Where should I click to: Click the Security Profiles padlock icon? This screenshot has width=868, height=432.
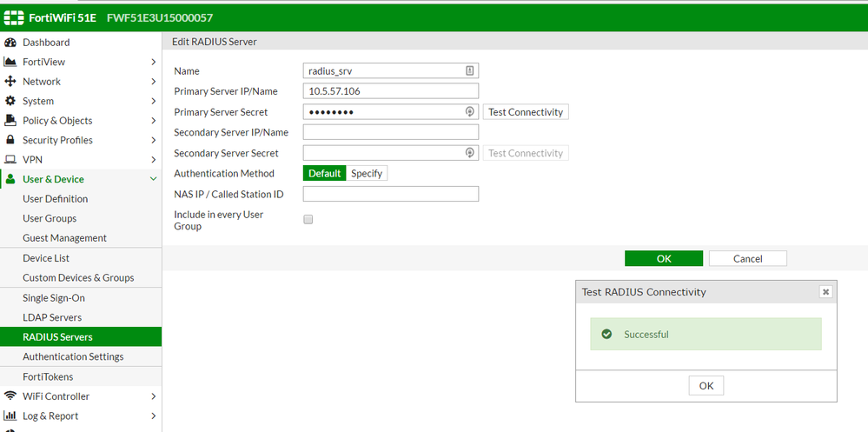point(10,140)
